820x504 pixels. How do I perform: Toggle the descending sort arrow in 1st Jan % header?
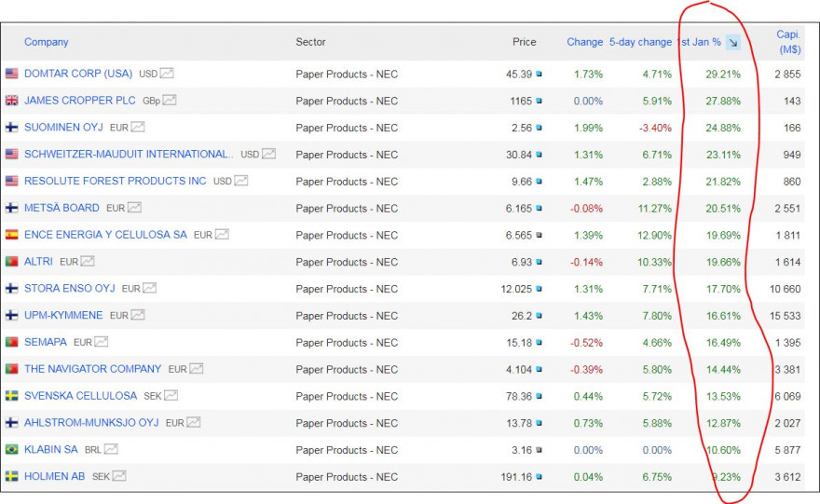[732, 42]
